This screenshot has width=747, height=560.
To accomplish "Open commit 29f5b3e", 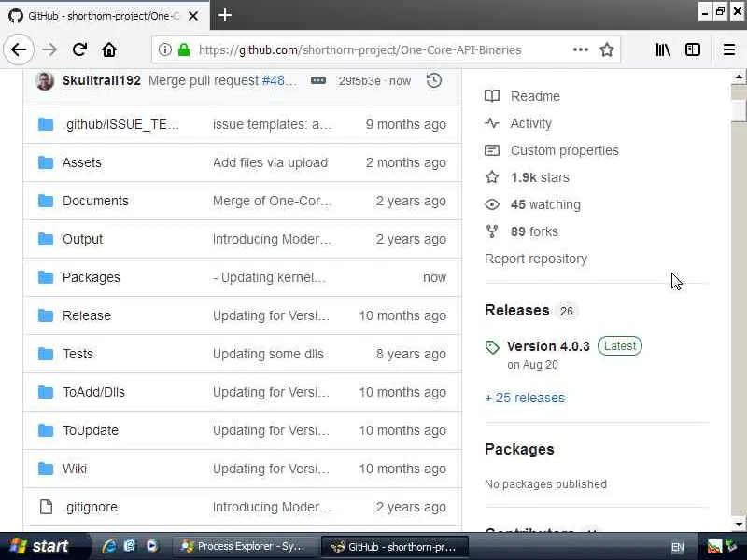I will (359, 81).
